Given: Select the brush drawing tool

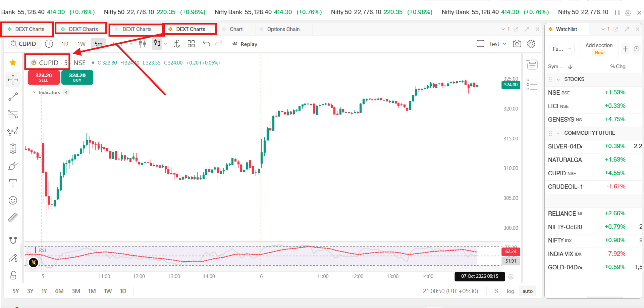Looking at the screenshot, I should (x=13, y=166).
